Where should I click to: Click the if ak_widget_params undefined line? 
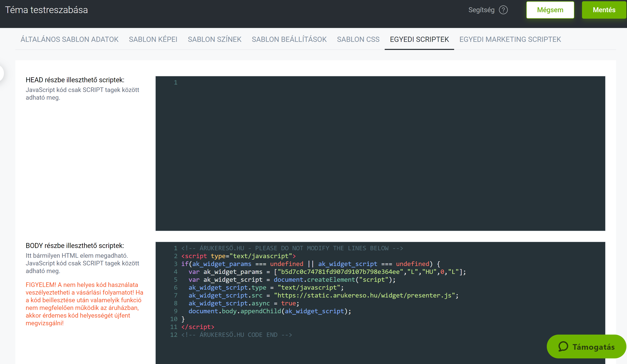[x=310, y=264]
